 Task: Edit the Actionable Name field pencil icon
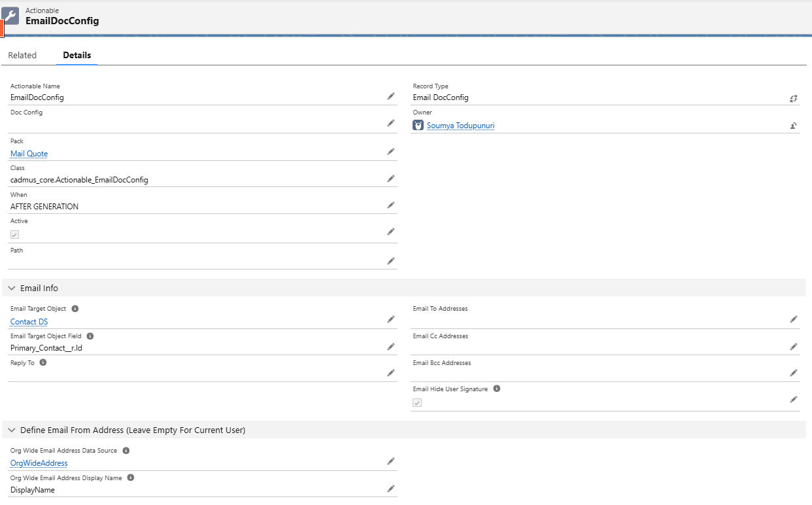tap(391, 96)
